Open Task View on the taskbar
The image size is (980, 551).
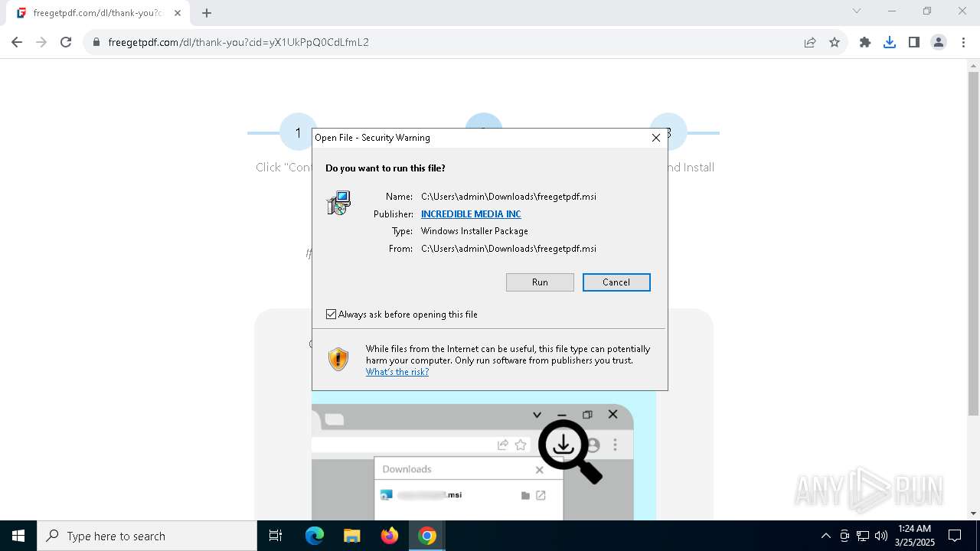pyautogui.click(x=276, y=536)
